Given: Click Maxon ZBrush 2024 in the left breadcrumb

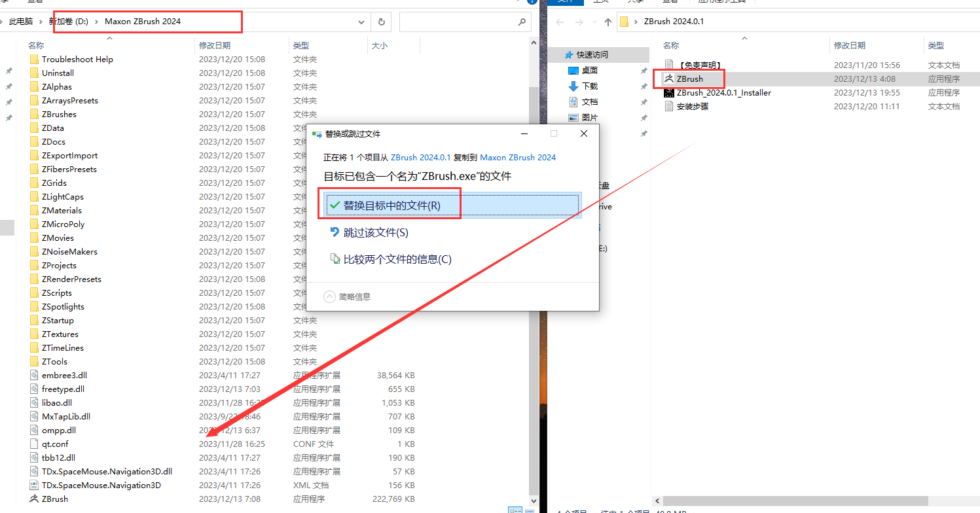Looking at the screenshot, I should [143, 22].
